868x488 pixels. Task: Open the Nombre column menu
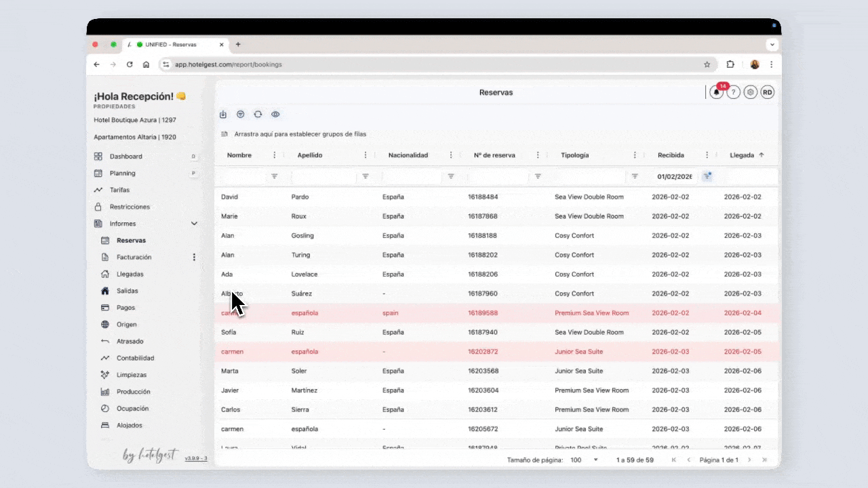[275, 155]
